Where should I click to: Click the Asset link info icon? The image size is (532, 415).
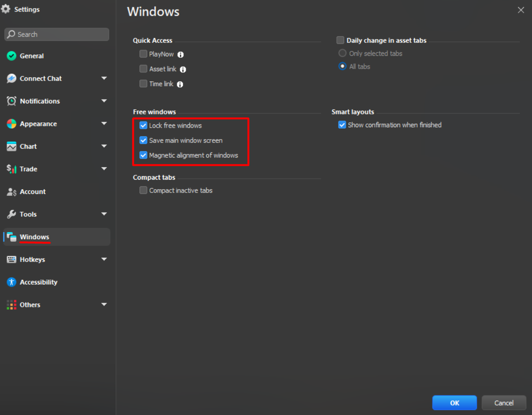(183, 70)
